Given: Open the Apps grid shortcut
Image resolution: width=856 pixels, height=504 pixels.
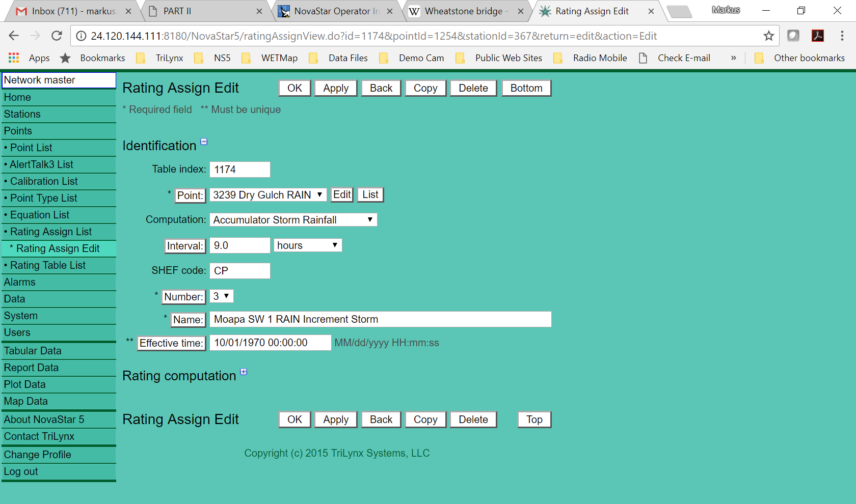Looking at the screenshot, I should tap(14, 58).
